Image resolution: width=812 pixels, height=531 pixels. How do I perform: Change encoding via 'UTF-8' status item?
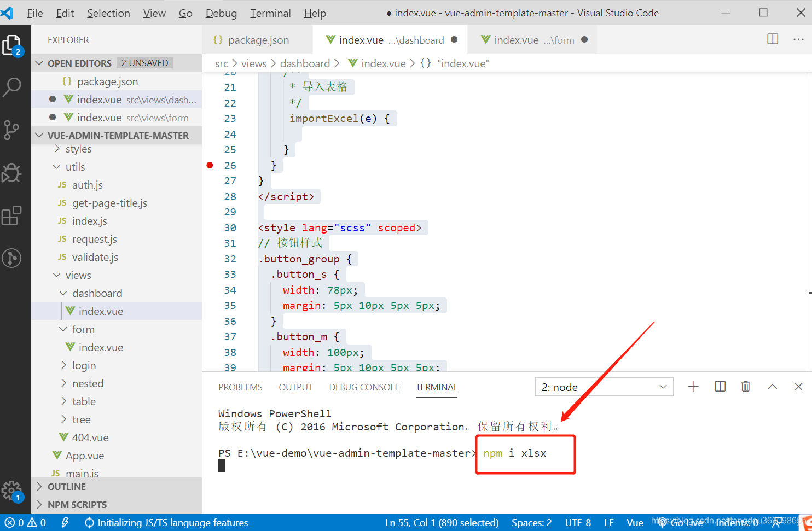[578, 522]
